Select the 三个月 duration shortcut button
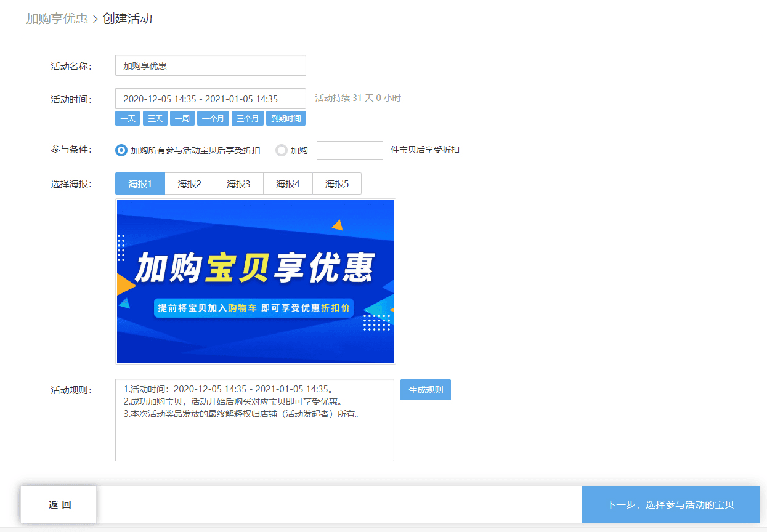This screenshot has height=532, width=767. (x=247, y=118)
